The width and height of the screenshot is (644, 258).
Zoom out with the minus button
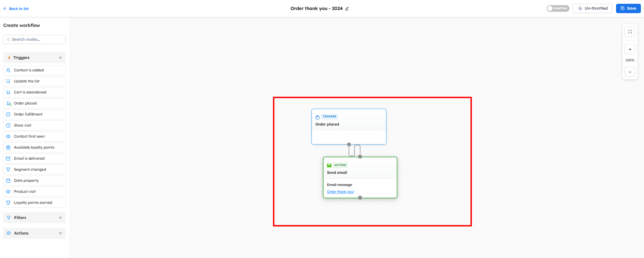click(630, 72)
